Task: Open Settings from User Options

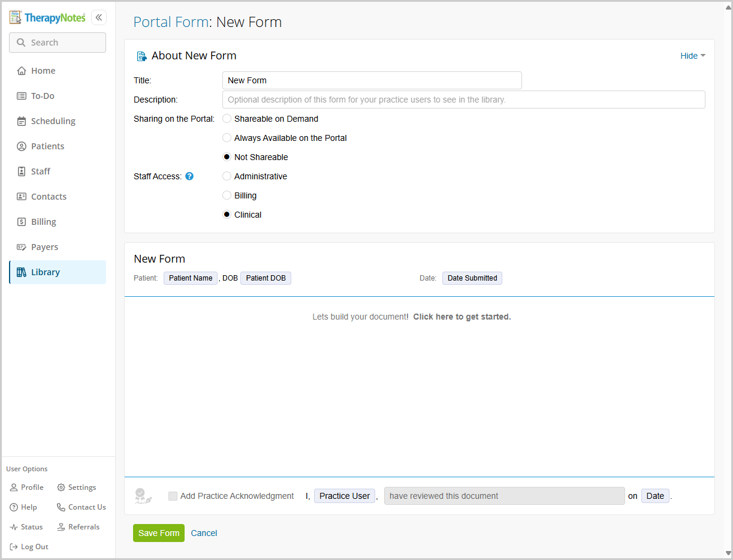Action: pyautogui.click(x=77, y=487)
